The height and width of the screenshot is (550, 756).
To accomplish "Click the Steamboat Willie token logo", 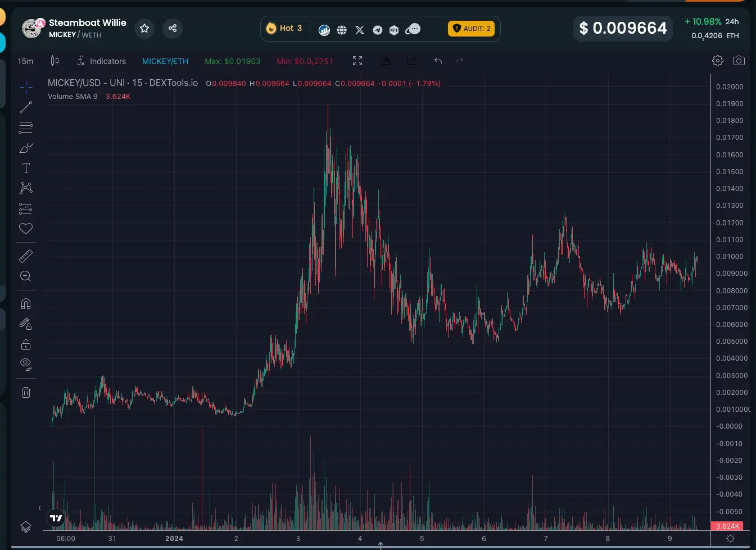I will click(x=33, y=28).
